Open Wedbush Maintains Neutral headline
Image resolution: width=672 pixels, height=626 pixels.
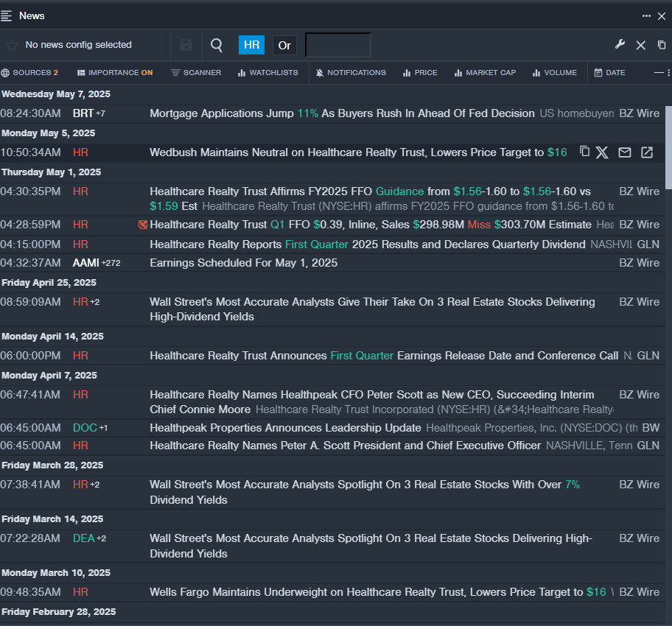(358, 152)
